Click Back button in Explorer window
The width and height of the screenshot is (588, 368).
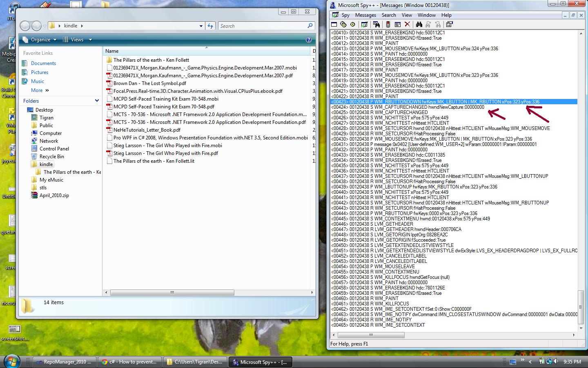(25, 26)
